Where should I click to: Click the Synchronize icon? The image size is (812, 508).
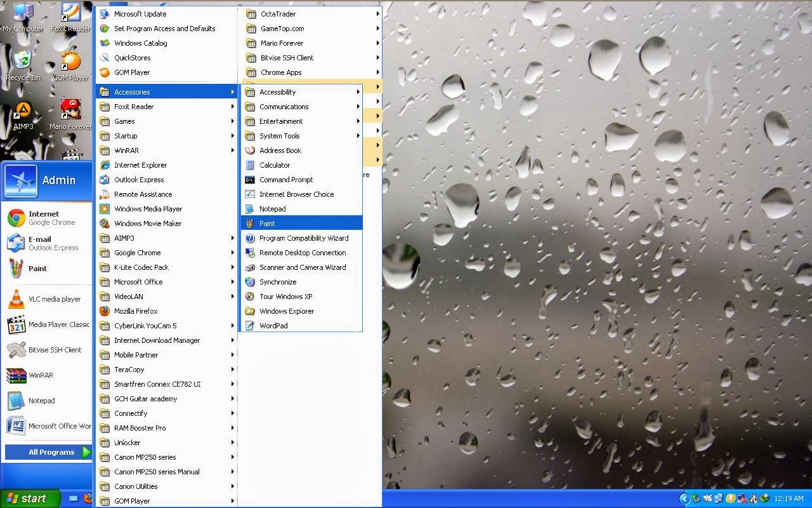(250, 282)
